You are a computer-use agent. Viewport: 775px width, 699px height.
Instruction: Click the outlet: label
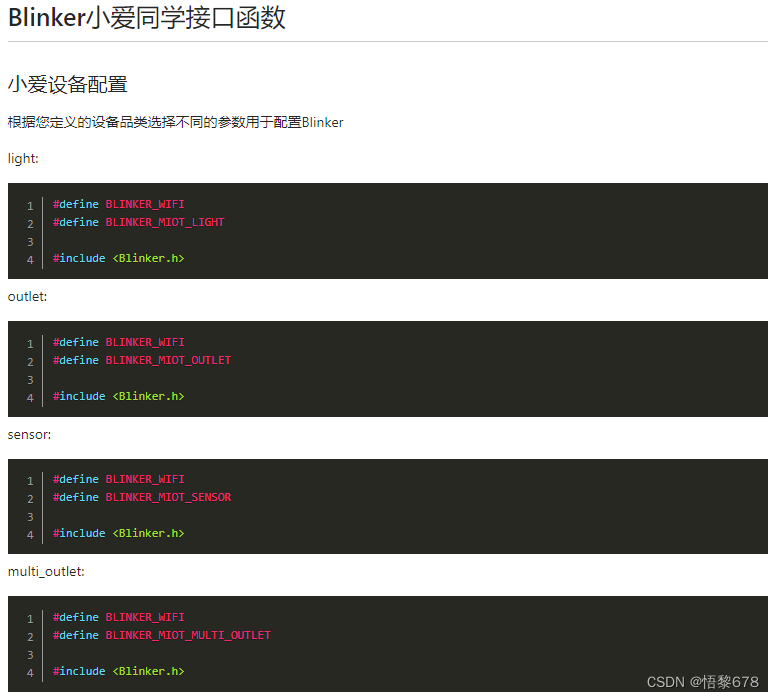28,297
